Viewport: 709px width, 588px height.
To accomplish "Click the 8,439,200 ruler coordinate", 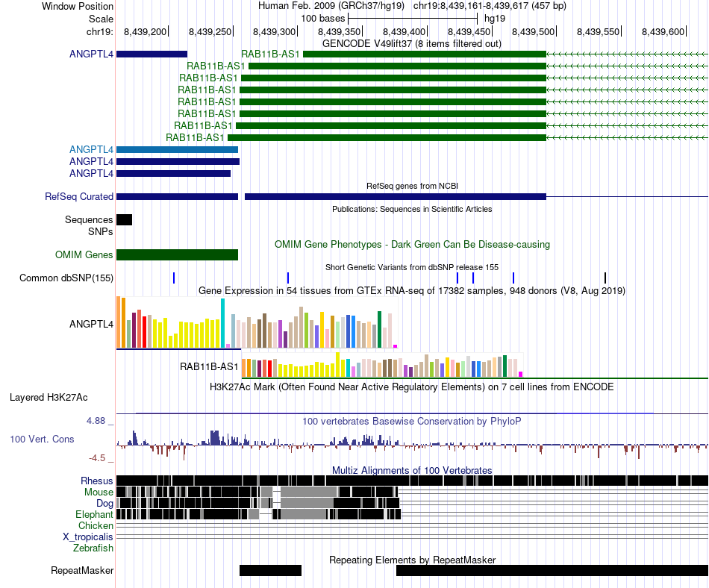I will point(145,31).
